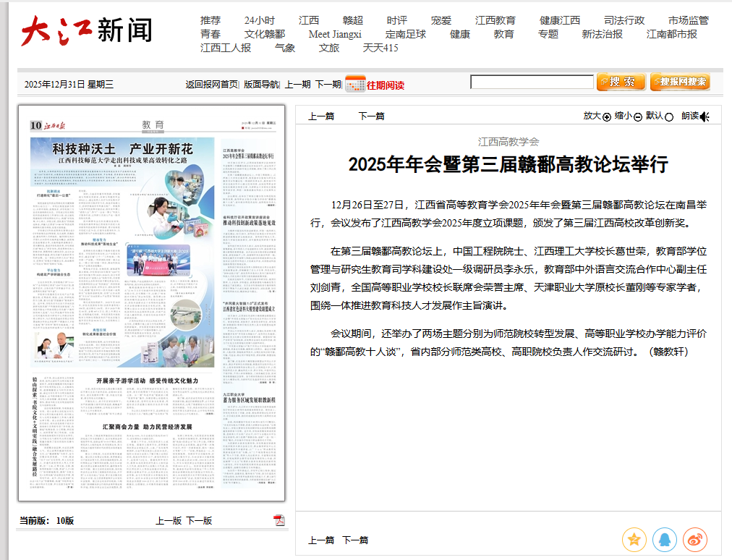
Task: Open the Meet Jiangxi channel
Action: [x=335, y=34]
